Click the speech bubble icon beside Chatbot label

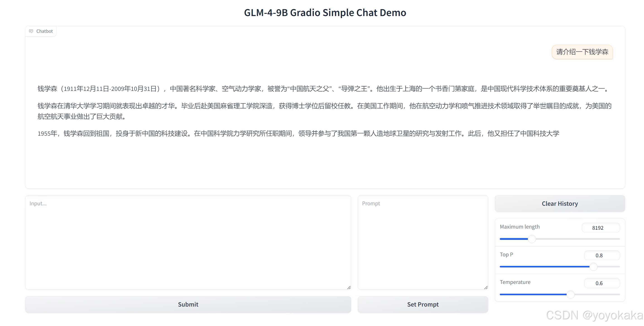(x=31, y=31)
